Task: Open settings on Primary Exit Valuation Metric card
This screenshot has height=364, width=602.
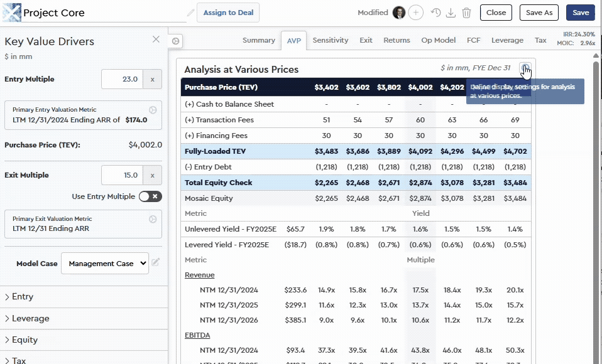Action: 152,218
